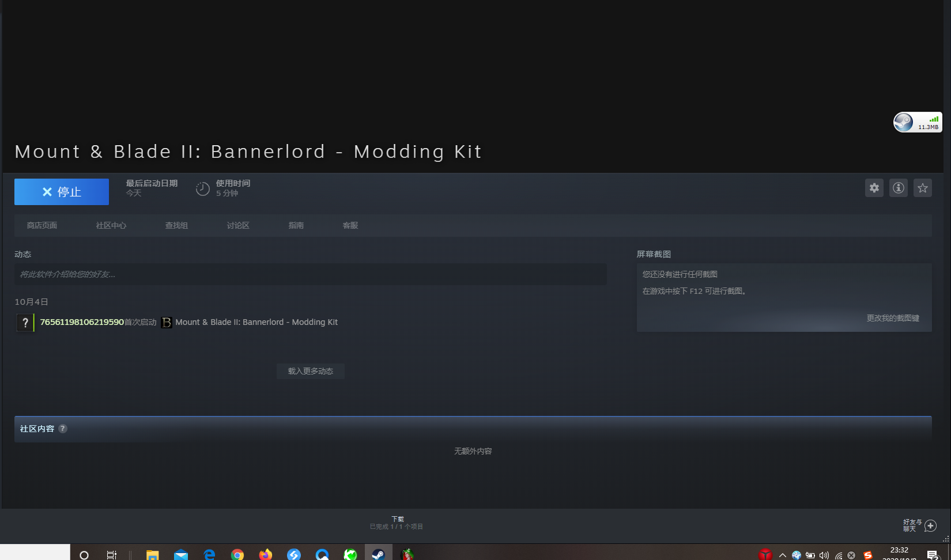Click the 社区内容 section header
Screen dimensions: 951x560
[37, 429]
